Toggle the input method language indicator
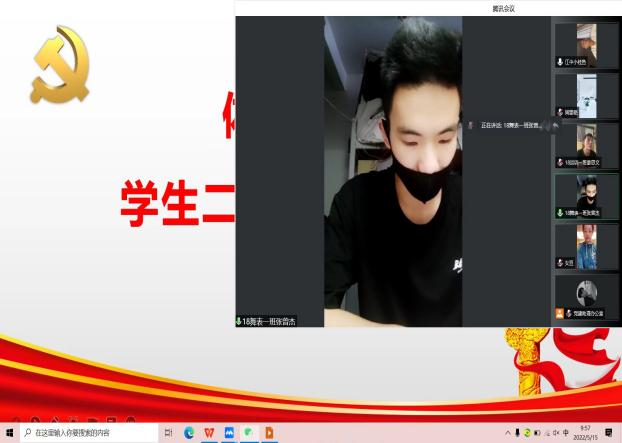Image resolution: width=622 pixels, height=443 pixels. click(x=565, y=433)
